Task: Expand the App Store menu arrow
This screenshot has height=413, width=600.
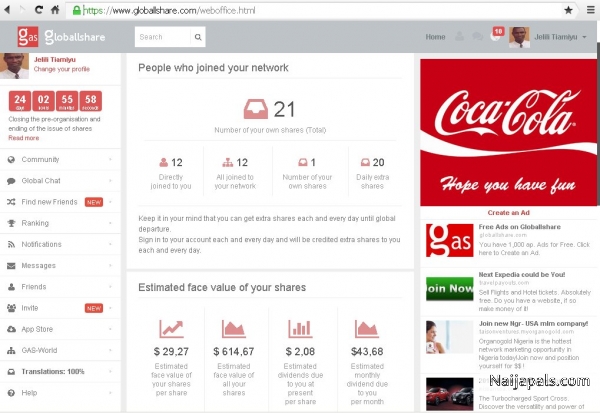Action: click(111, 329)
